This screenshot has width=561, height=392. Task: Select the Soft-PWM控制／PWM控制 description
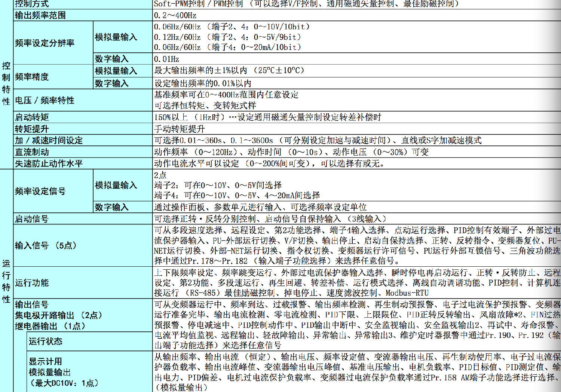coord(307,4)
